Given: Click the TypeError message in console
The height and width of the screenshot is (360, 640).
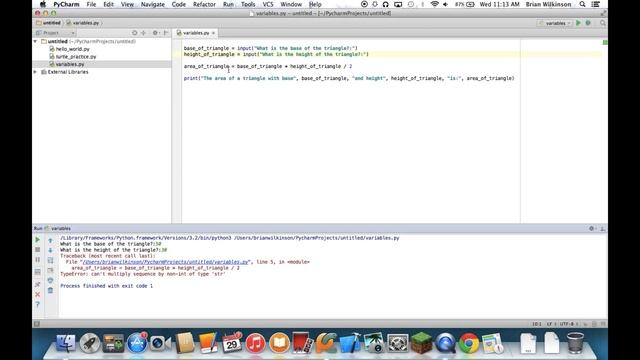Looking at the screenshot, I should (x=143, y=274).
